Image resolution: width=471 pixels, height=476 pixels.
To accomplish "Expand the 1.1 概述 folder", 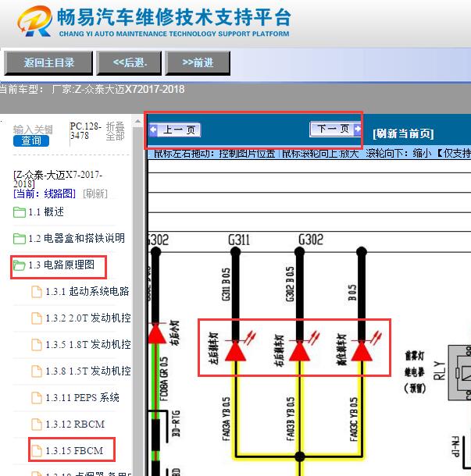I will (x=46, y=212).
